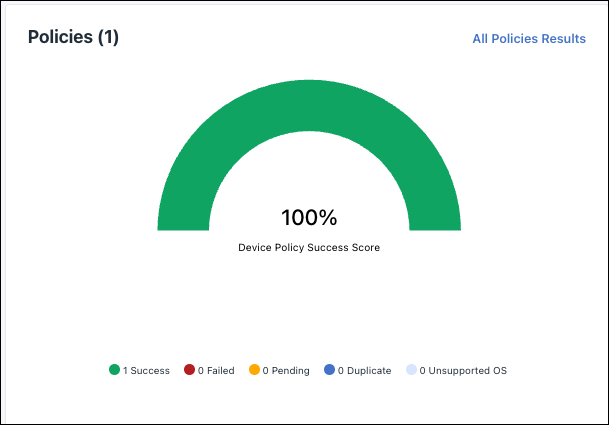
Task: Click the (1) count beside Policies
Action: pyautogui.click(x=108, y=37)
